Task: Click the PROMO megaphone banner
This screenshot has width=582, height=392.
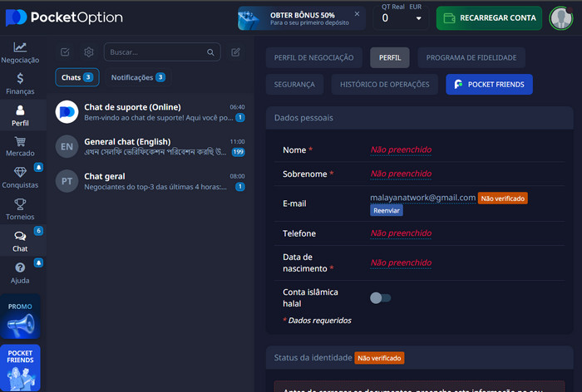Action: pyautogui.click(x=20, y=316)
